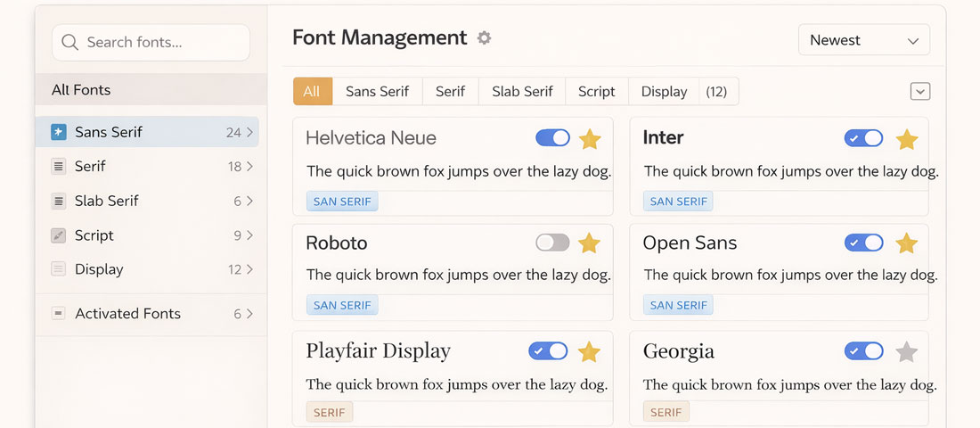Click the Slab Serif category icon
980x428 pixels.
click(x=59, y=201)
